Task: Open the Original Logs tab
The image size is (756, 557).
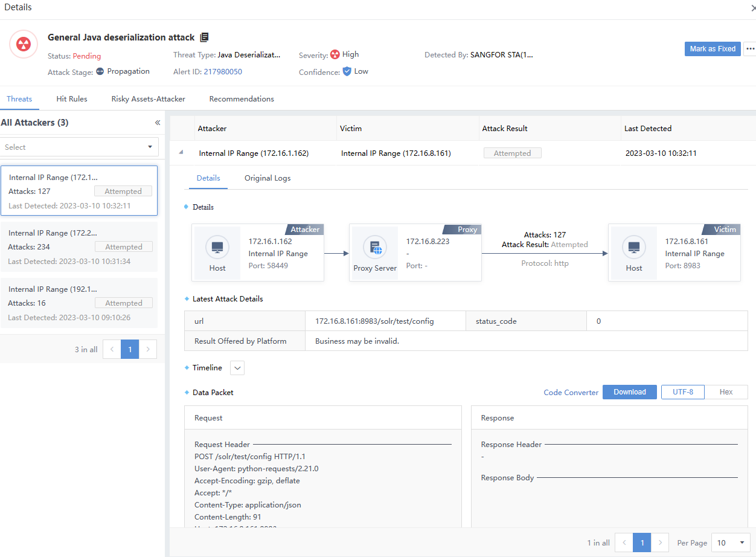Action: [x=267, y=178]
